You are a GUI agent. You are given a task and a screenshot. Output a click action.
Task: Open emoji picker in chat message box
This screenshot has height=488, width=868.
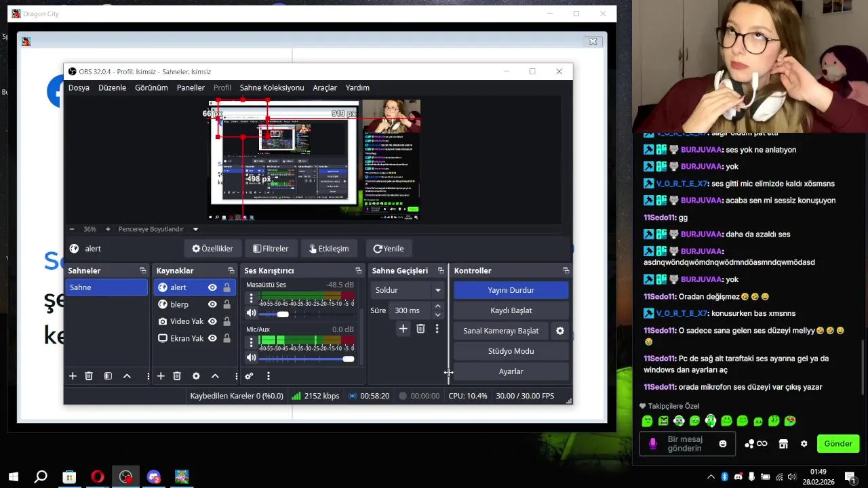pyautogui.click(x=723, y=444)
